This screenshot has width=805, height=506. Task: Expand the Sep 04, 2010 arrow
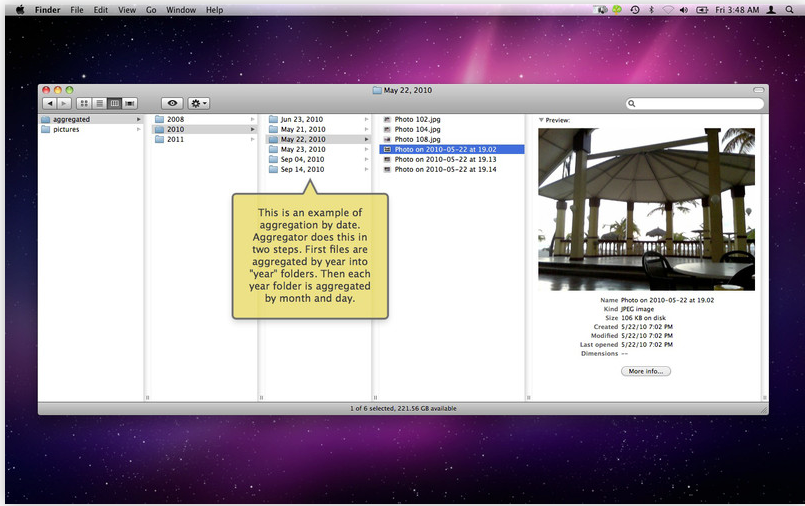pos(367,159)
